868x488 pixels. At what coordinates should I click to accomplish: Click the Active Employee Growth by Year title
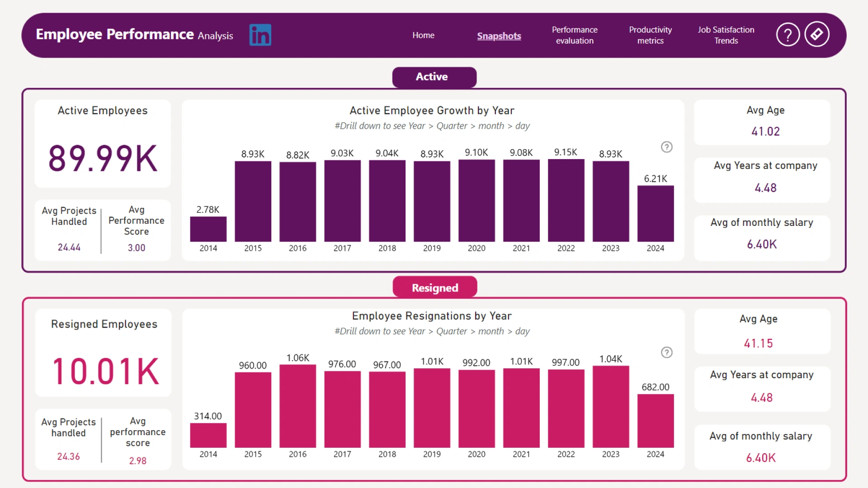coord(432,110)
